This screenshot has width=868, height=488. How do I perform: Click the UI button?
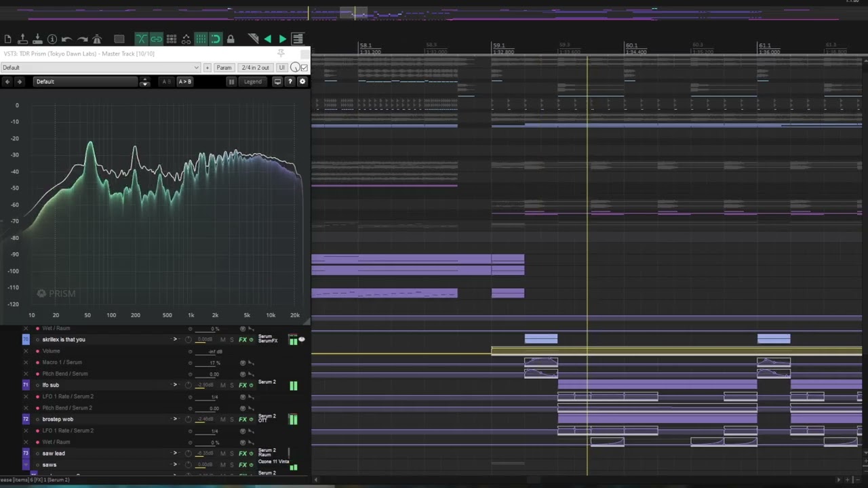[x=281, y=68]
